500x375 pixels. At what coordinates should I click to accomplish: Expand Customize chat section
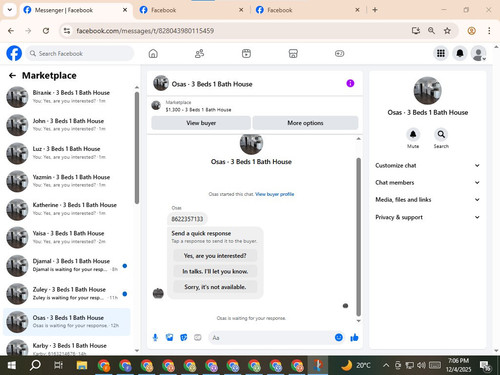(x=427, y=165)
